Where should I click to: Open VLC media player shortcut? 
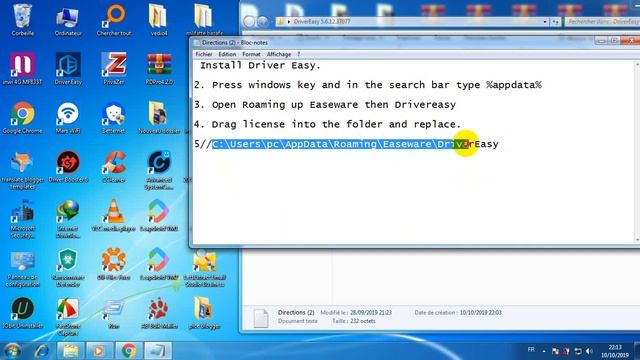[x=114, y=216]
